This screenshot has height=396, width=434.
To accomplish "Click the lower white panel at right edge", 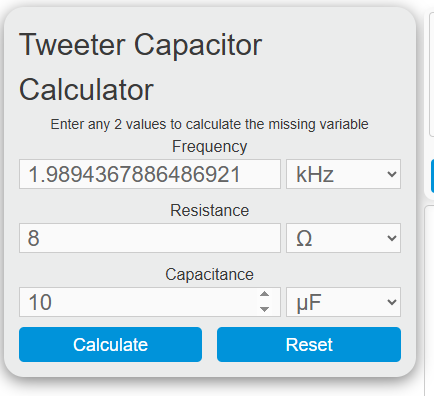I will click(430, 301).
